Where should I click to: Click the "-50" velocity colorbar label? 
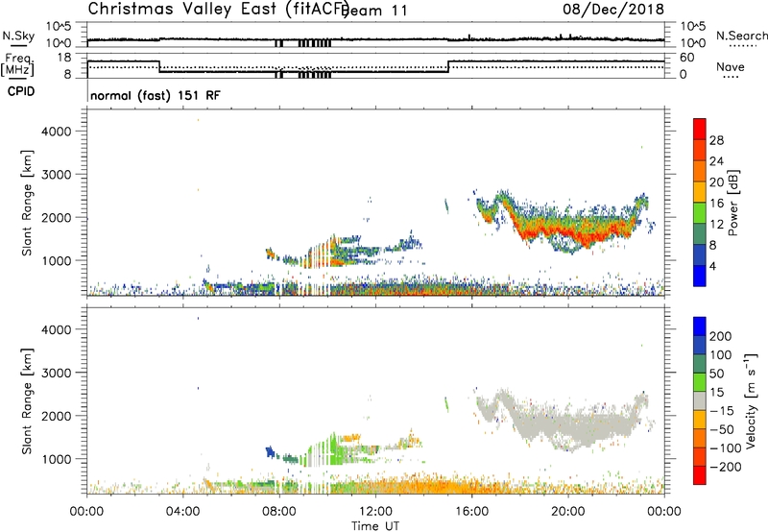tap(722, 429)
